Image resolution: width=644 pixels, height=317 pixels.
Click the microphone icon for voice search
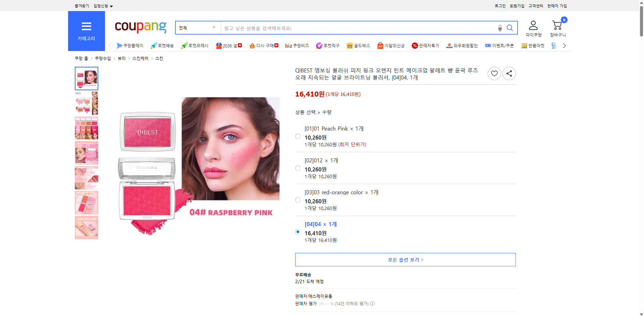499,28
